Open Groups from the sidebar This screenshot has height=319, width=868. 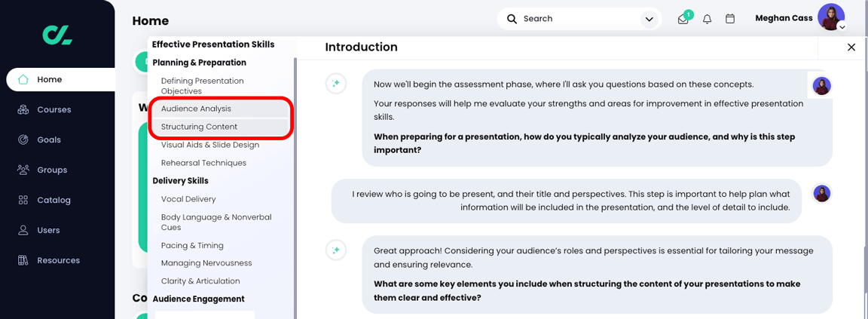(51, 170)
